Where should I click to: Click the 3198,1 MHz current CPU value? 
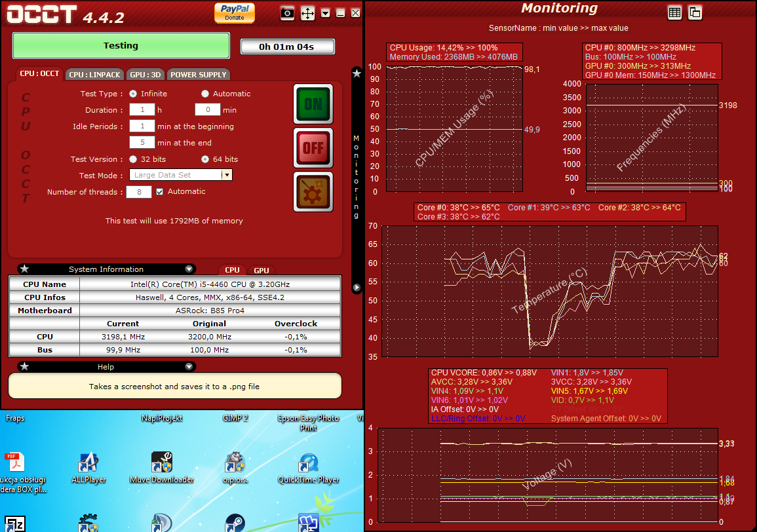click(x=123, y=337)
